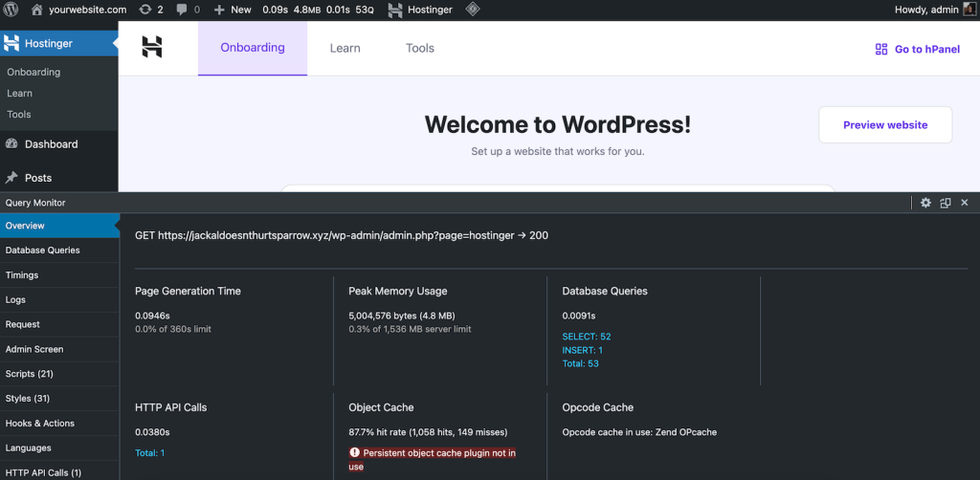Open Query Monitor stats in admin bar
The width and height of the screenshot is (980, 480).
(318, 10)
